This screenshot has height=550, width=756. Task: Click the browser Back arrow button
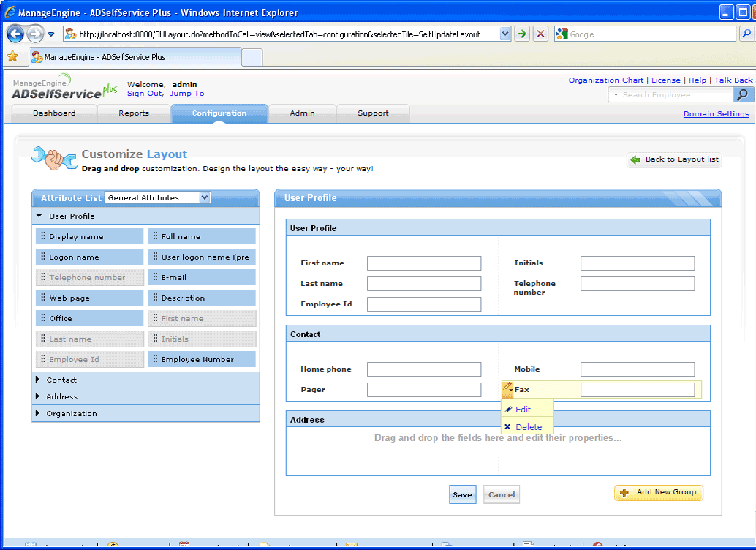pyautogui.click(x=15, y=34)
